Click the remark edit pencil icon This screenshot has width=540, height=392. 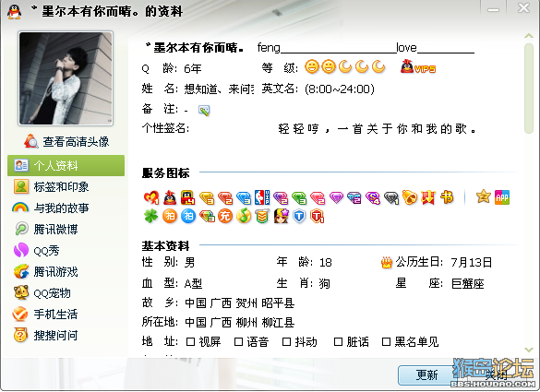tap(204, 110)
